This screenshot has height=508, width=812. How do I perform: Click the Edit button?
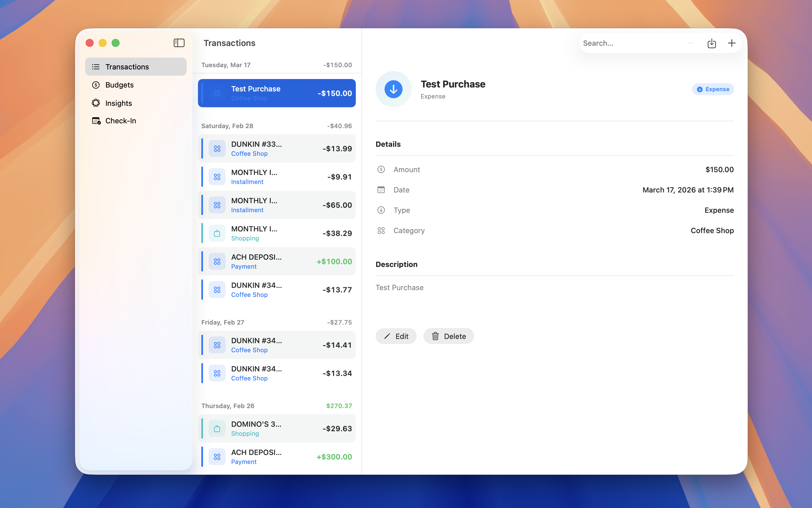(396, 336)
